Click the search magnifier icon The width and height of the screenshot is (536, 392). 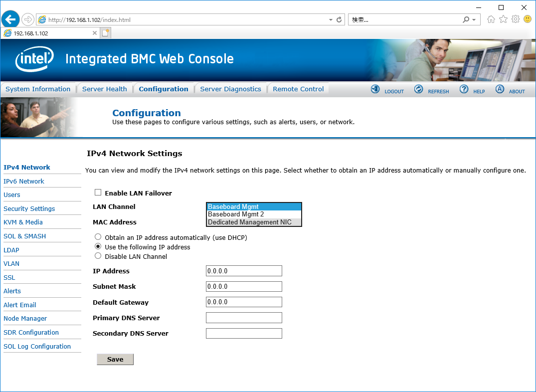[x=466, y=20]
